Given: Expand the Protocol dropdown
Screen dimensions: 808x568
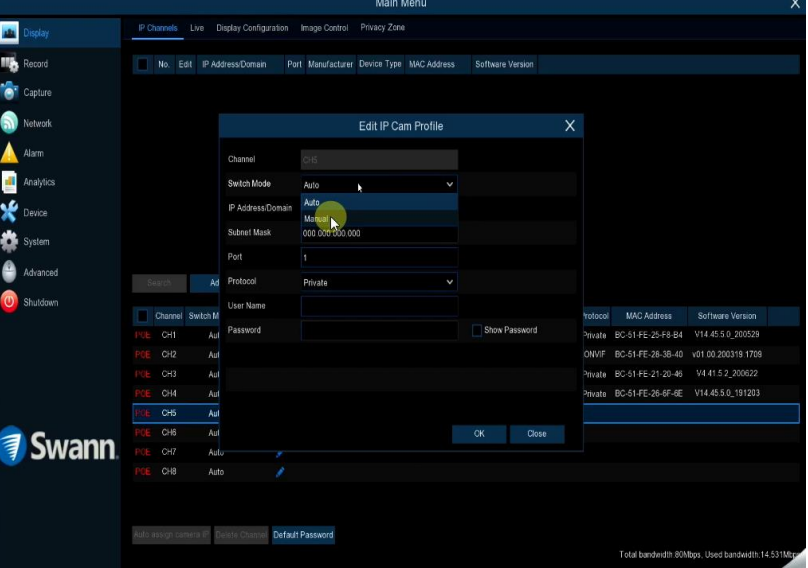Looking at the screenshot, I should click(449, 283).
